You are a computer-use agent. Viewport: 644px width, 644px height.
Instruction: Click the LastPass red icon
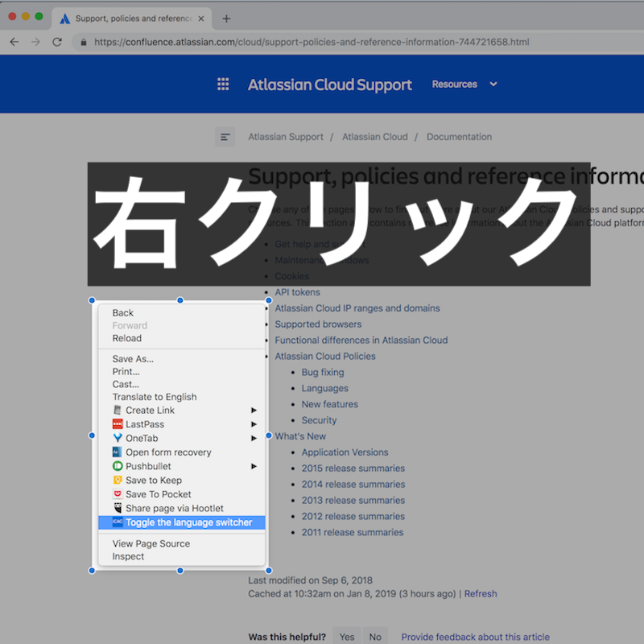coord(118,424)
